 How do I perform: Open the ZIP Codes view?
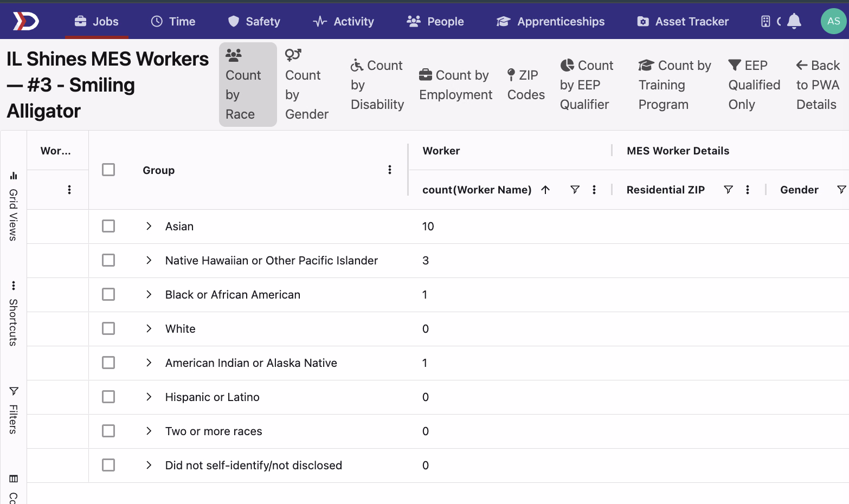point(526,85)
